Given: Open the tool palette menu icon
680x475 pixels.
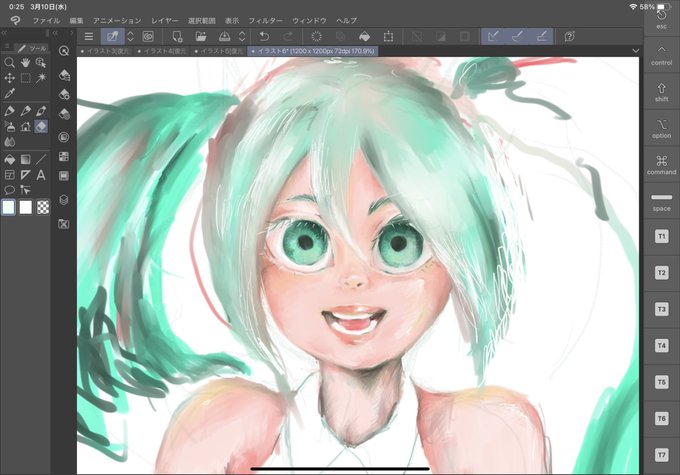Looking at the screenshot, I should pos(7,46).
